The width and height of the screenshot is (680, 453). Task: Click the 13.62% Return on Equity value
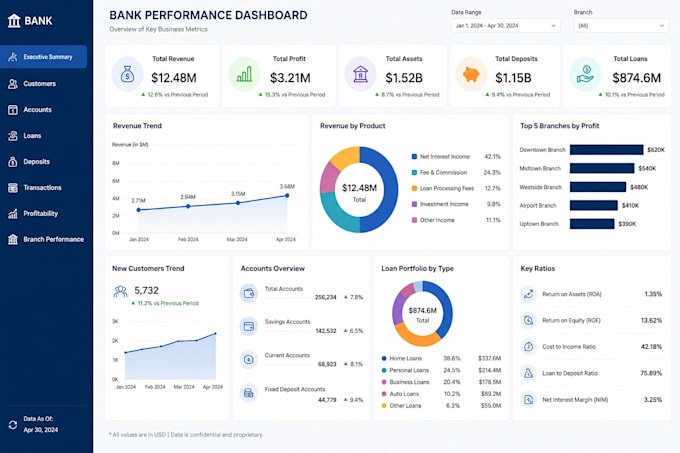point(651,320)
